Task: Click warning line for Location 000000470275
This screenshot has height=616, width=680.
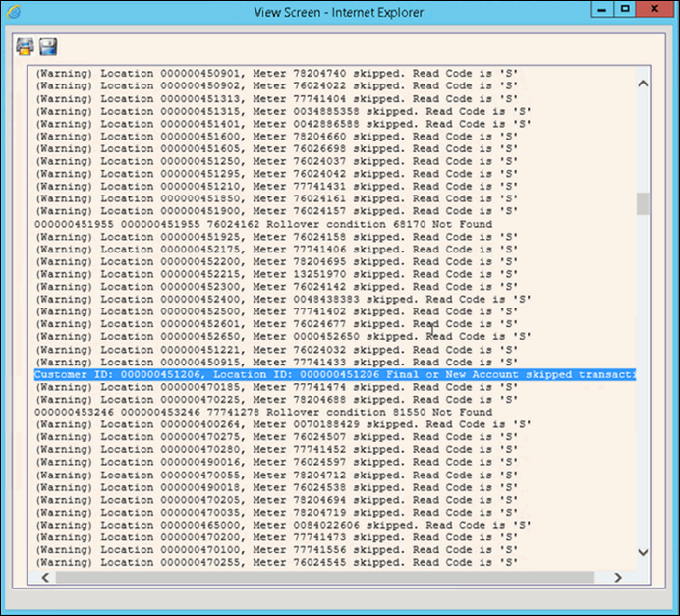Action: [x=276, y=437]
